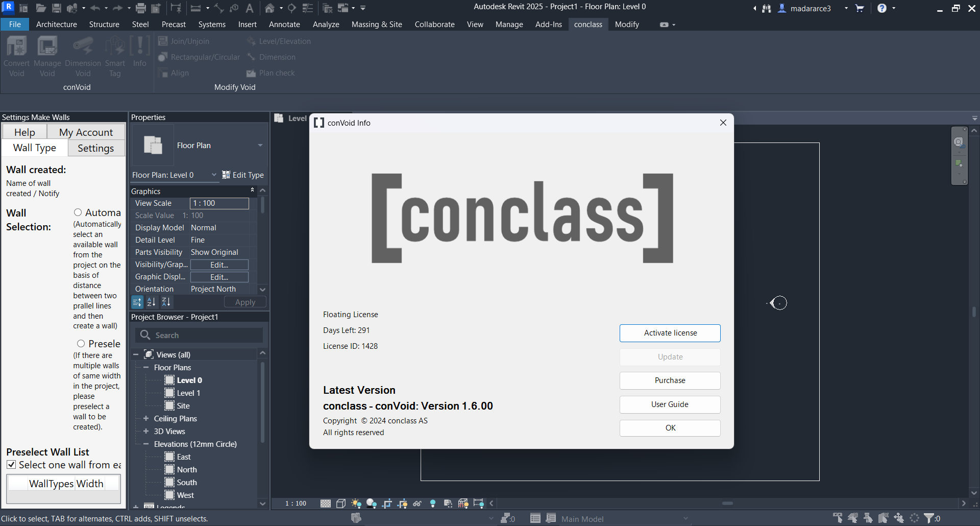Click the Sort properties ascending icon
This screenshot has width=980, height=526.
point(152,302)
